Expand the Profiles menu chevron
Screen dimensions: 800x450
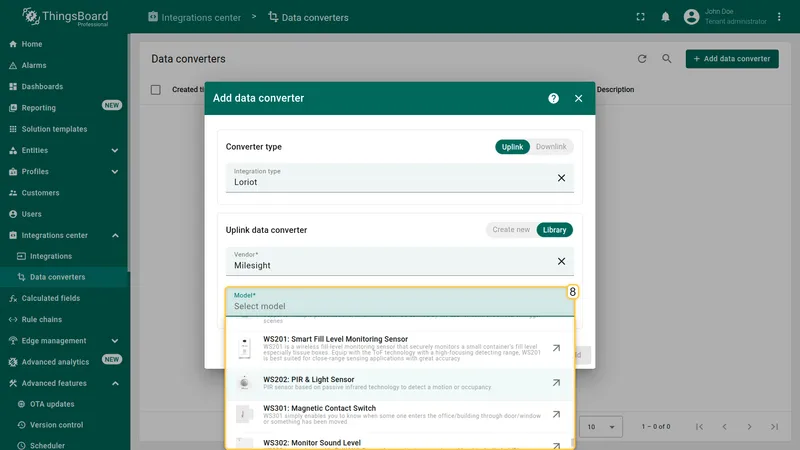pos(115,172)
